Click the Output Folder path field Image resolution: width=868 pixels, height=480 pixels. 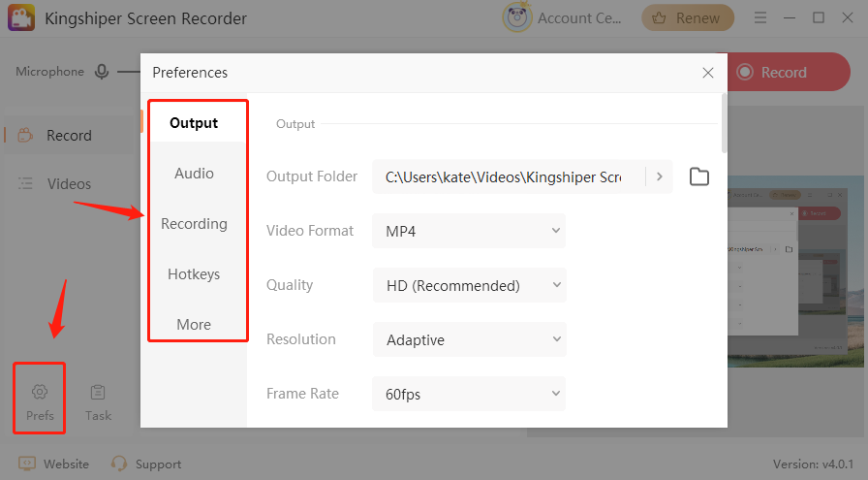509,176
